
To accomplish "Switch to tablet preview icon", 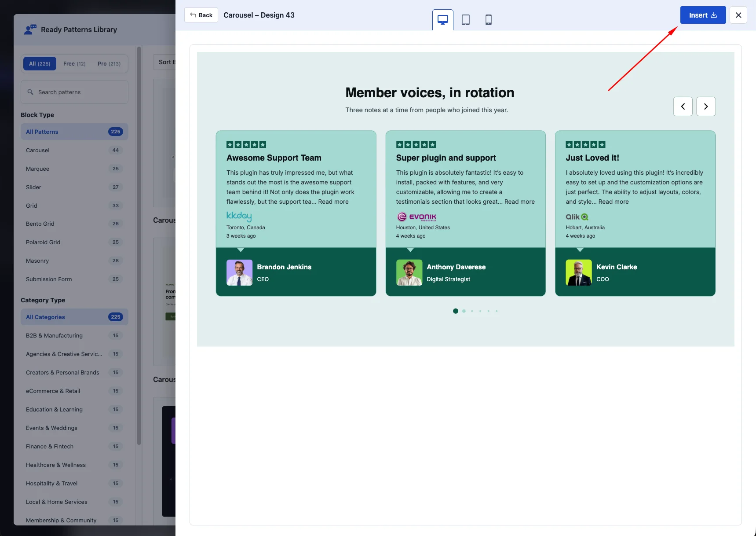I will click(x=465, y=20).
